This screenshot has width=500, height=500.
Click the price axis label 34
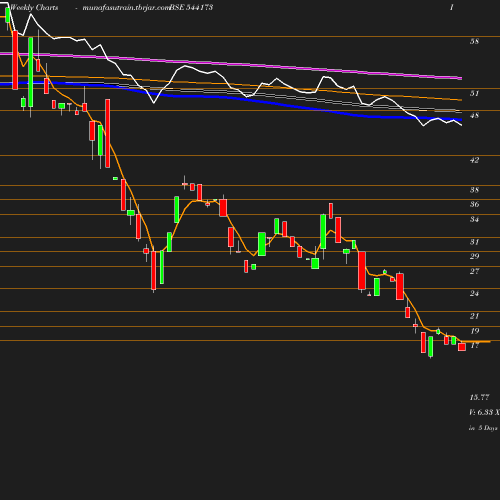click(x=474, y=219)
